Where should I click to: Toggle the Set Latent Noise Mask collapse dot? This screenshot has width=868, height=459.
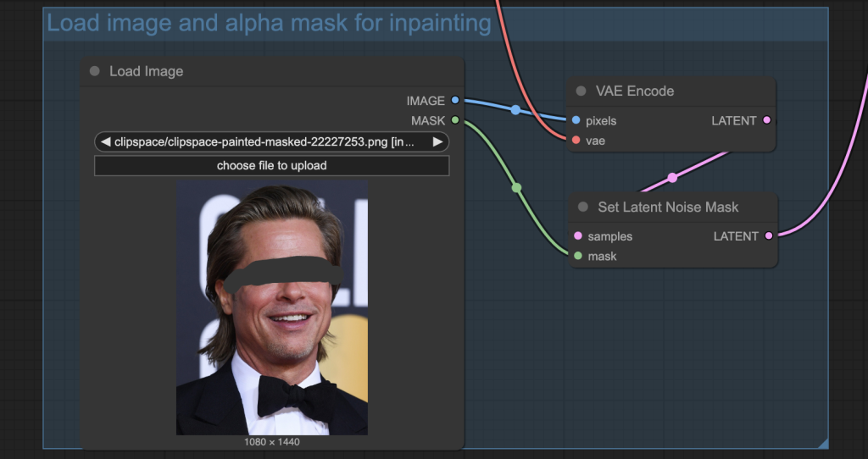(x=582, y=207)
